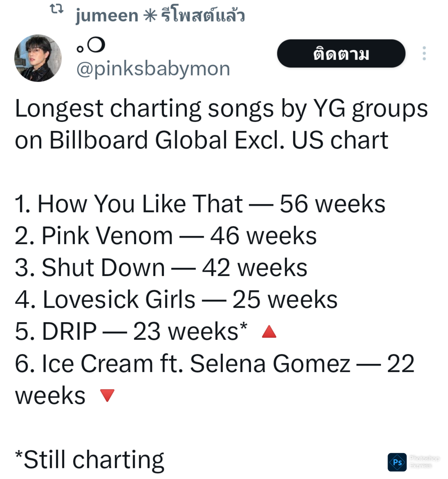This screenshot has height=479, width=448.
Task: Click the jumeen reposted label
Action: point(160,15)
